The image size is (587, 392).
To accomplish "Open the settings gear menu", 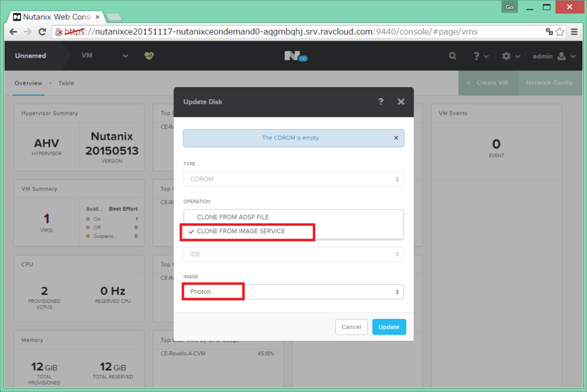I will [511, 56].
